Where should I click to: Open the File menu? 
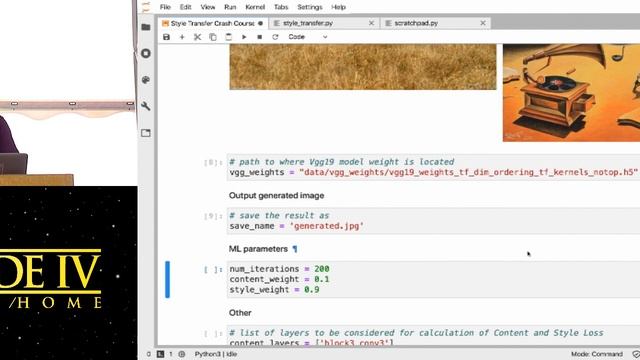pyautogui.click(x=165, y=7)
